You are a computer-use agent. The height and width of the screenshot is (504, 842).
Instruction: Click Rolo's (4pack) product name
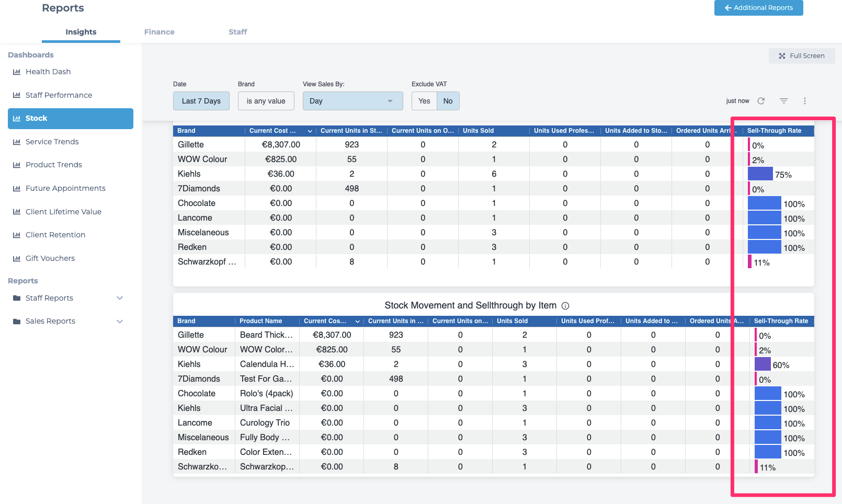[266, 394]
